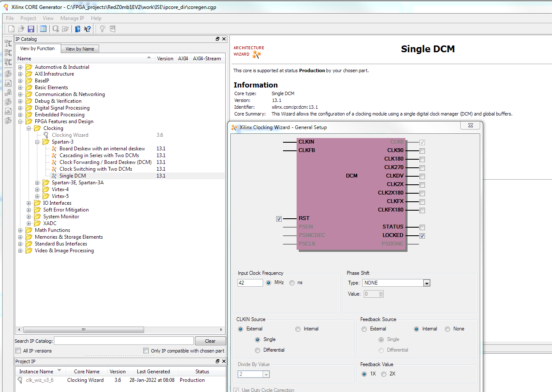Image resolution: width=552 pixels, height=392 pixels.
Task: Open the help book icon in toolbar
Action: pos(78,29)
